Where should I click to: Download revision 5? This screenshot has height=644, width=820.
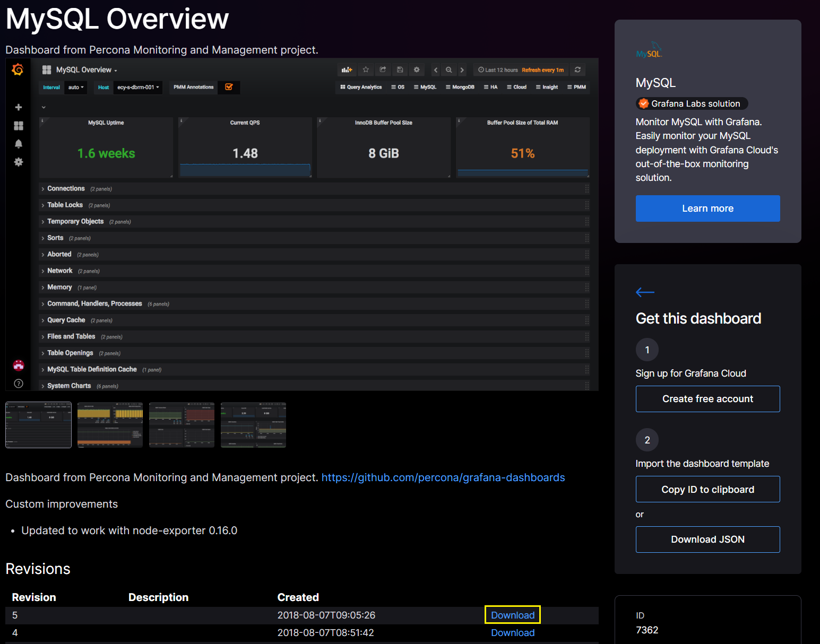click(513, 615)
